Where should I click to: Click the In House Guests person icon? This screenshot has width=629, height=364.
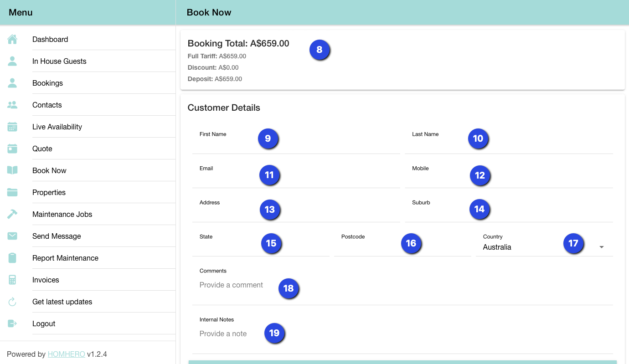point(12,62)
